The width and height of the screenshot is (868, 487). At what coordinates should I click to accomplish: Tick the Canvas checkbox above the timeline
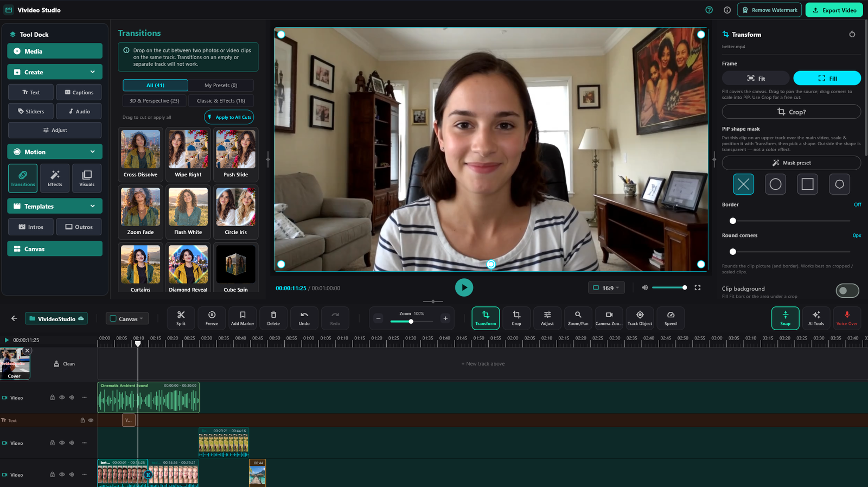(x=113, y=319)
